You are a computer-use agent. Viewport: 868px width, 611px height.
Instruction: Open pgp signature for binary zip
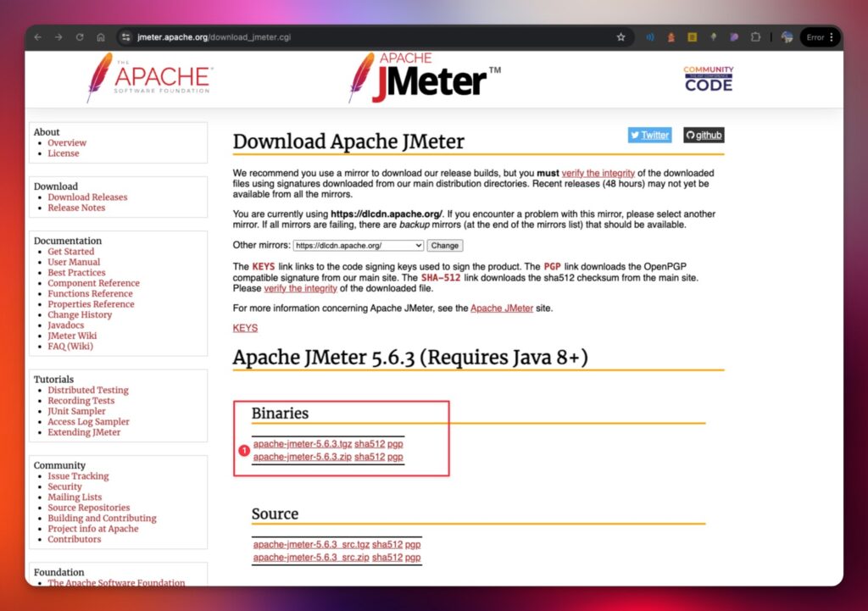point(395,457)
